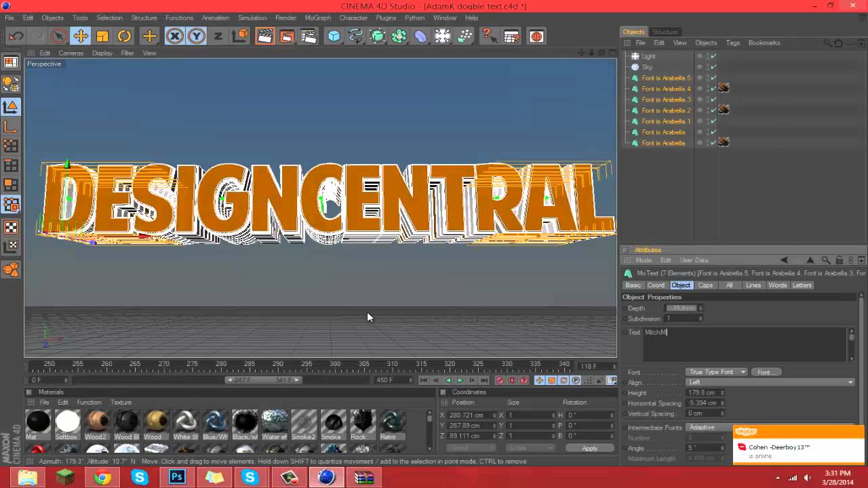Click the search icon in Objects manager
Viewport: 868px width, 488px height.
827,43
